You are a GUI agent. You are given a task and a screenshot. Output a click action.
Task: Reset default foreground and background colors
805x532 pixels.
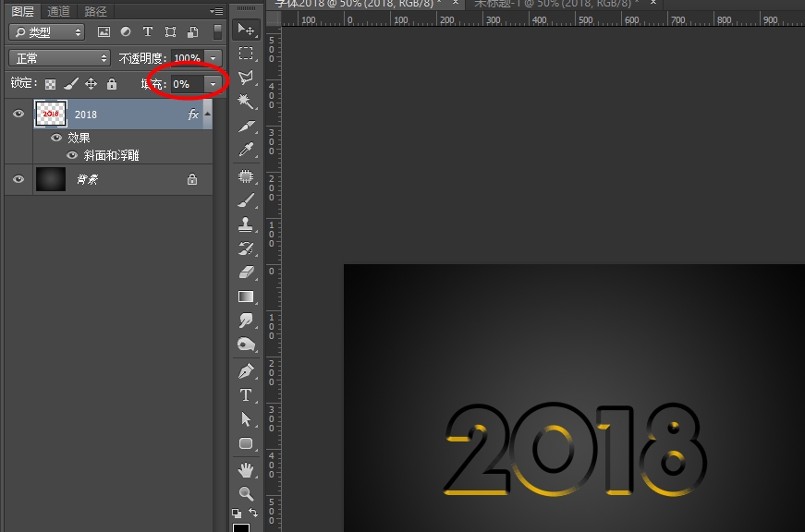(x=237, y=513)
